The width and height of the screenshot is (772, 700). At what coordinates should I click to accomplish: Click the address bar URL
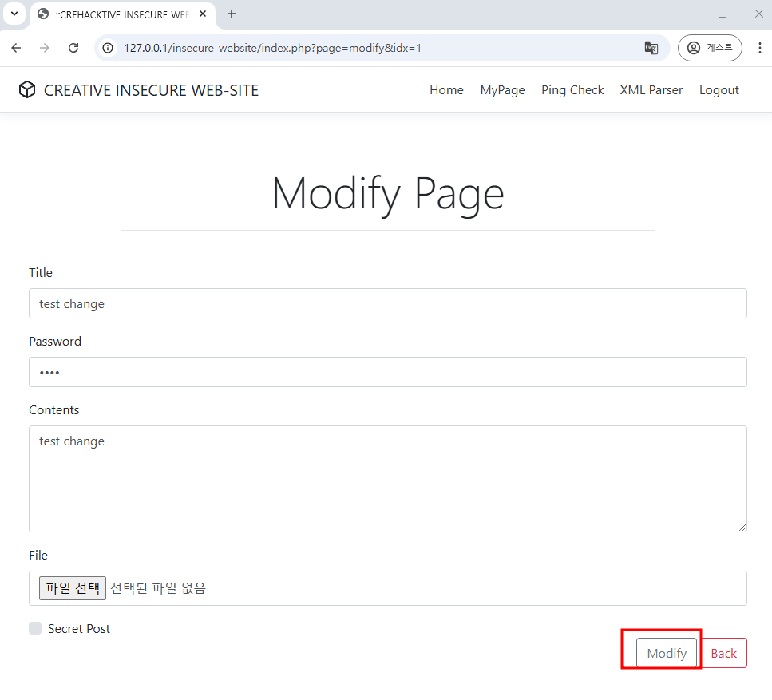pos(272,48)
